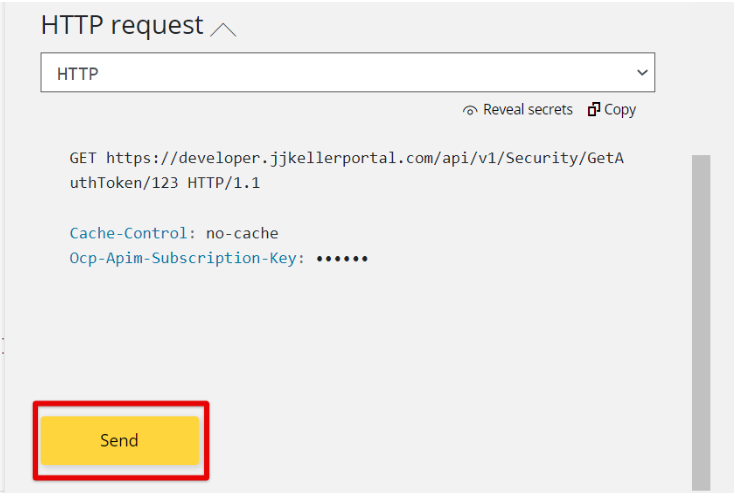Click the HTTP/1.1 protocol text
The width and height of the screenshot is (736, 493).
tap(223, 182)
